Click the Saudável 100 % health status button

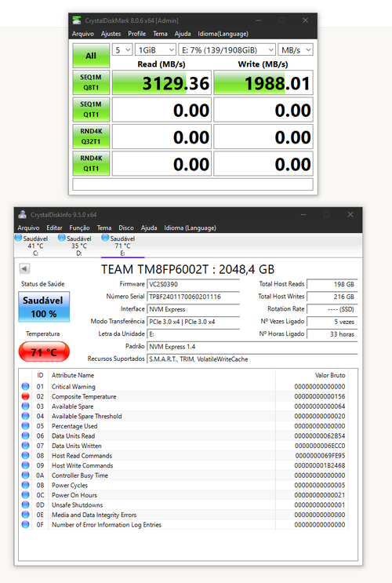(x=44, y=307)
